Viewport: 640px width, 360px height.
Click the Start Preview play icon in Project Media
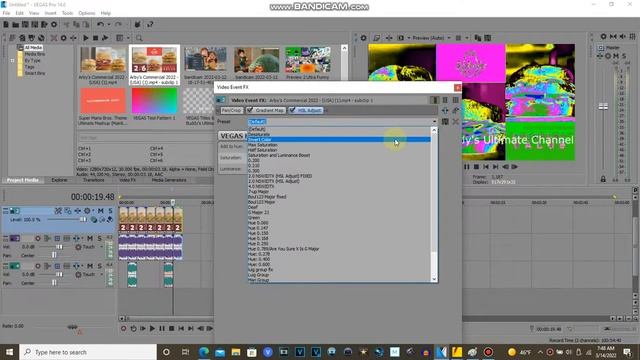pyautogui.click(x=86, y=38)
